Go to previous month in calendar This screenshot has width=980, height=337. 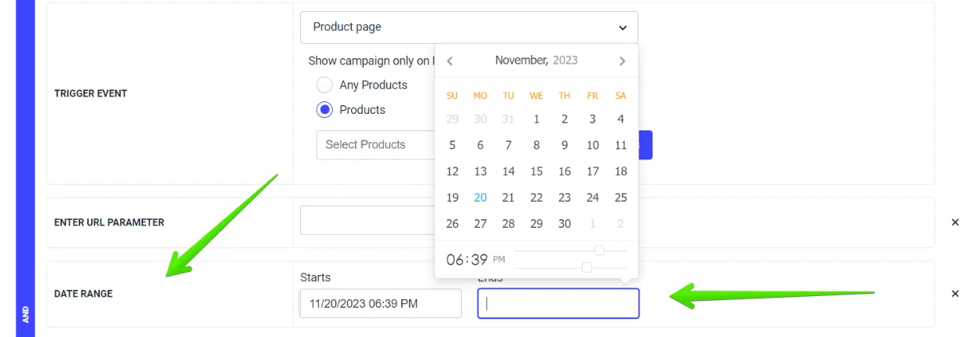450,60
